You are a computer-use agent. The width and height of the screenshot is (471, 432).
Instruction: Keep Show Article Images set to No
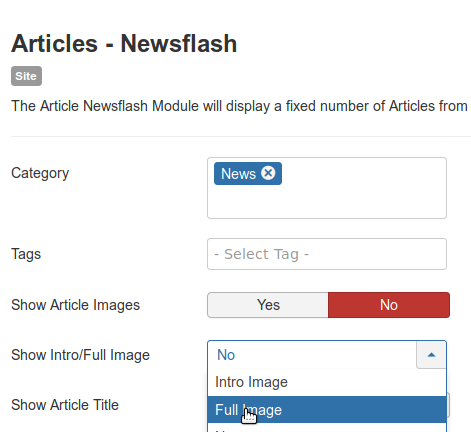tap(389, 305)
